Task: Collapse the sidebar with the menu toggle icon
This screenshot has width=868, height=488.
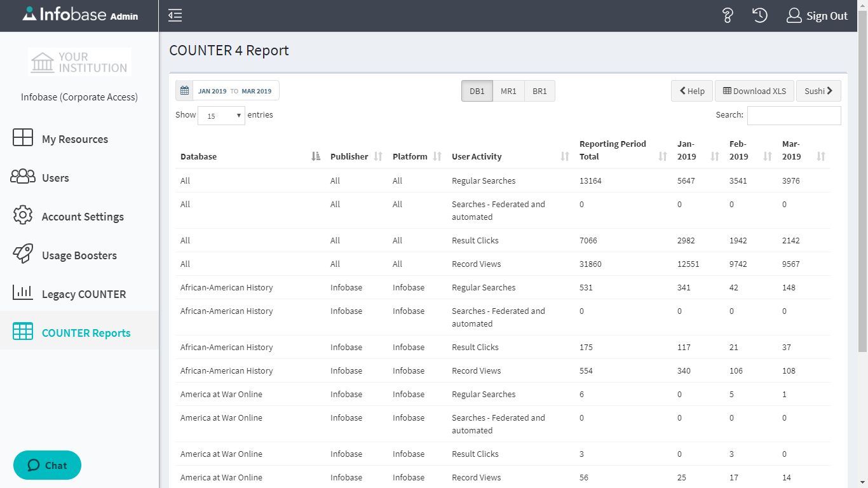Action: [175, 16]
